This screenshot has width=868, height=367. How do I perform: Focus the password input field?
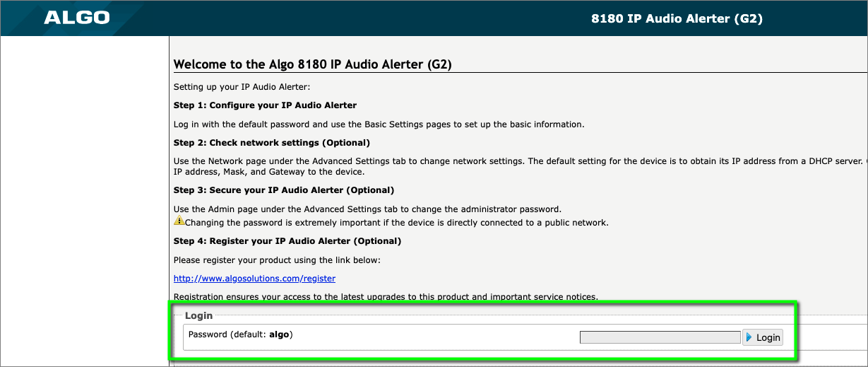click(x=660, y=337)
